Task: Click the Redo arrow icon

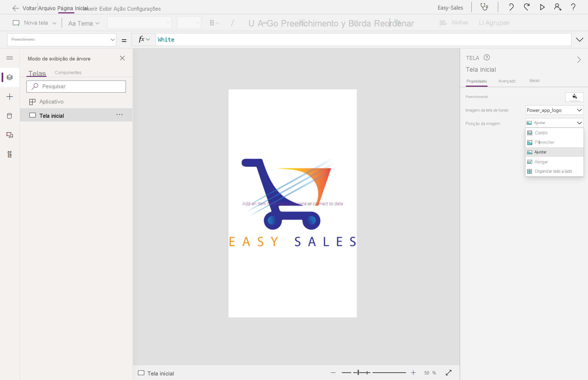Action: [527, 7]
